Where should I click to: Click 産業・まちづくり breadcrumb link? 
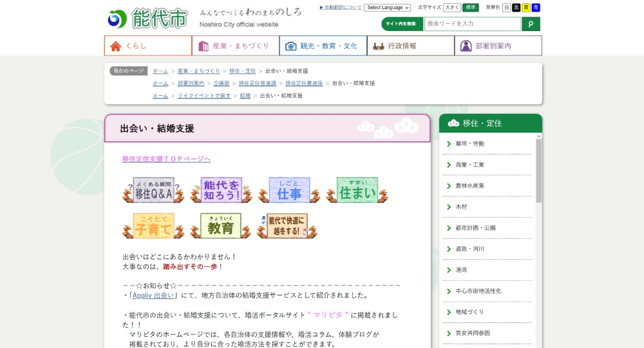199,71
